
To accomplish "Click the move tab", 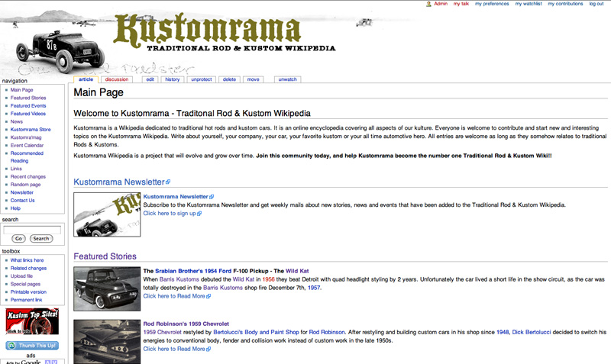I will click(253, 79).
